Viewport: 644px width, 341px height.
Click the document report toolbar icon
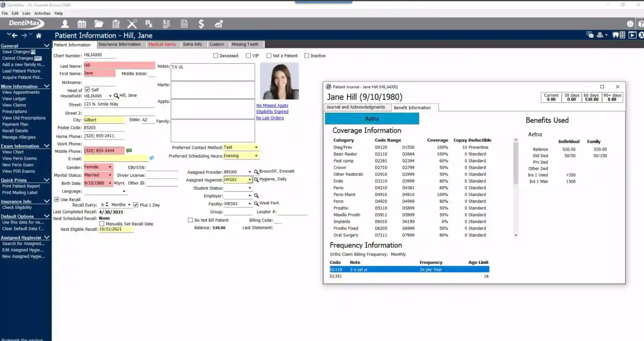184,24
